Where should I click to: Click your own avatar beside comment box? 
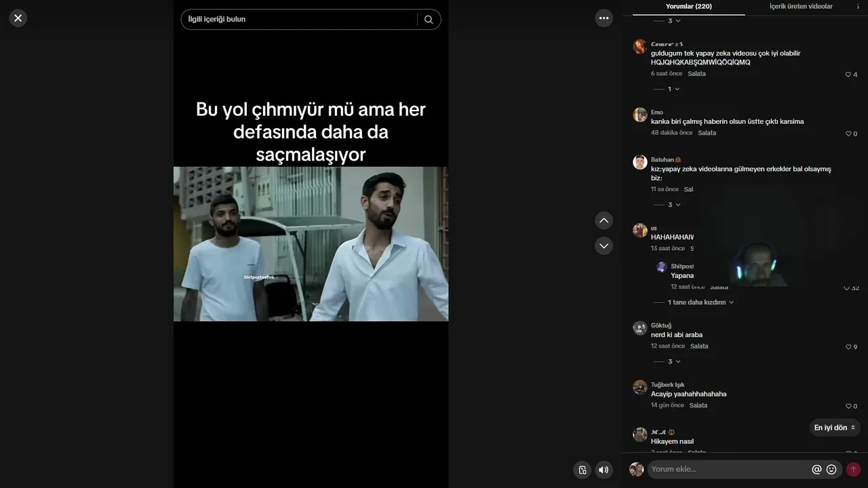click(x=636, y=469)
